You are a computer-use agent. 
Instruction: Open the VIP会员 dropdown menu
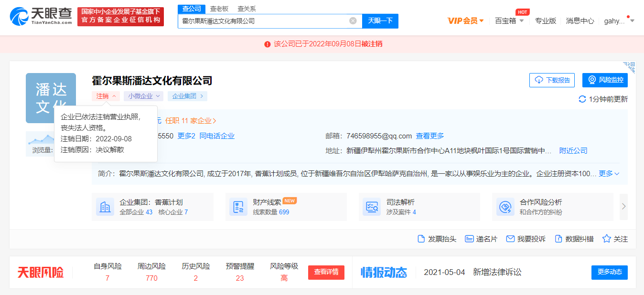tap(465, 21)
